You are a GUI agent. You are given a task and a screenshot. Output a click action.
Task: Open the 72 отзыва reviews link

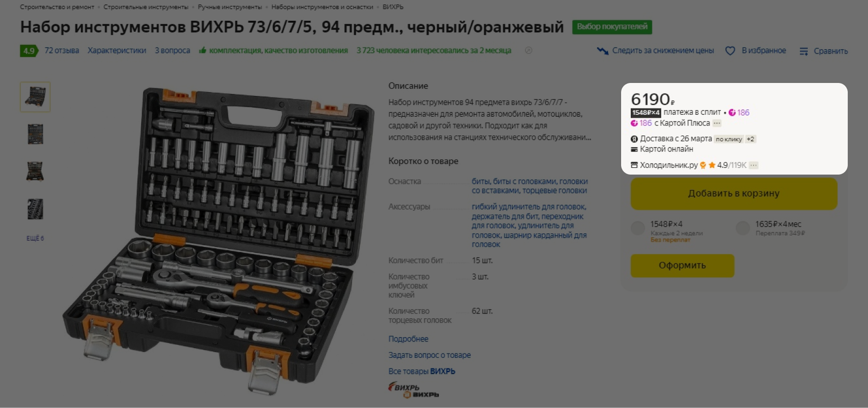coord(62,50)
